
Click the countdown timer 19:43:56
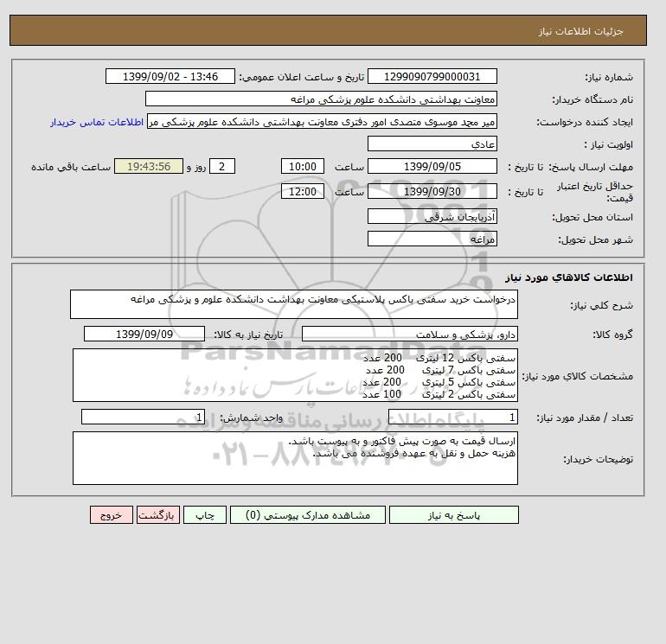149,167
